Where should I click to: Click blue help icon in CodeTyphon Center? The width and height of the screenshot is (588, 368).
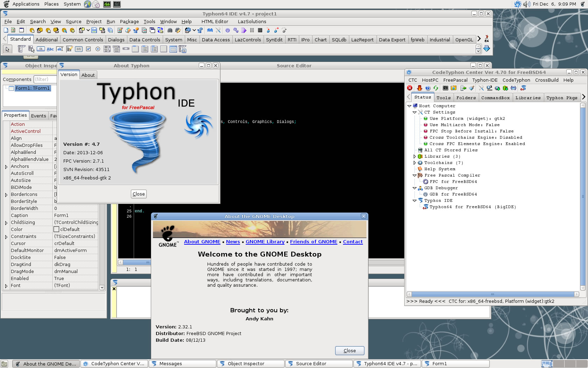tap(427, 88)
